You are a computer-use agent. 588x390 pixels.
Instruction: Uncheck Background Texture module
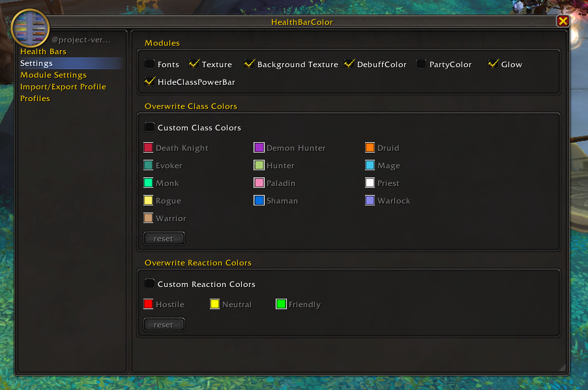(x=249, y=64)
